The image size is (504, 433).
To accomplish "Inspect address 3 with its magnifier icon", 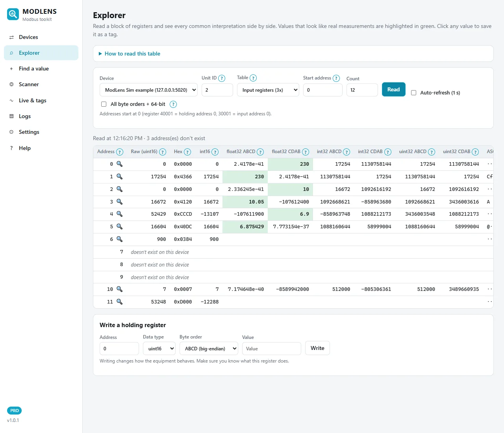I will (119, 202).
